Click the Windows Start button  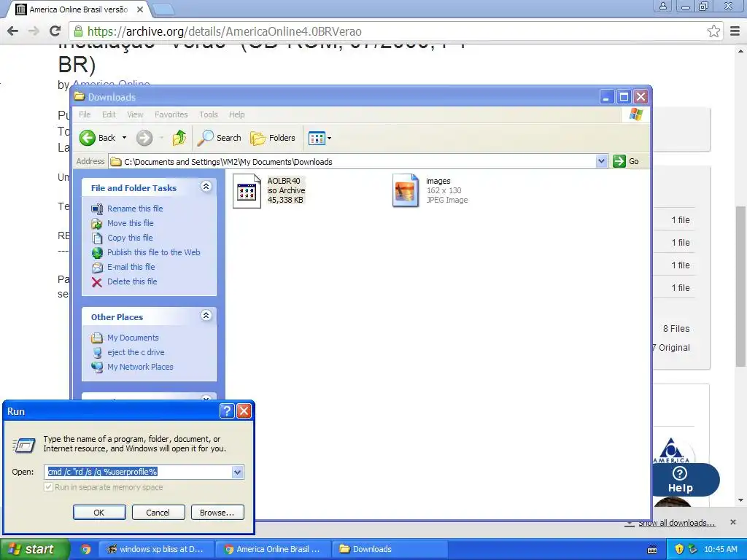click(35, 549)
